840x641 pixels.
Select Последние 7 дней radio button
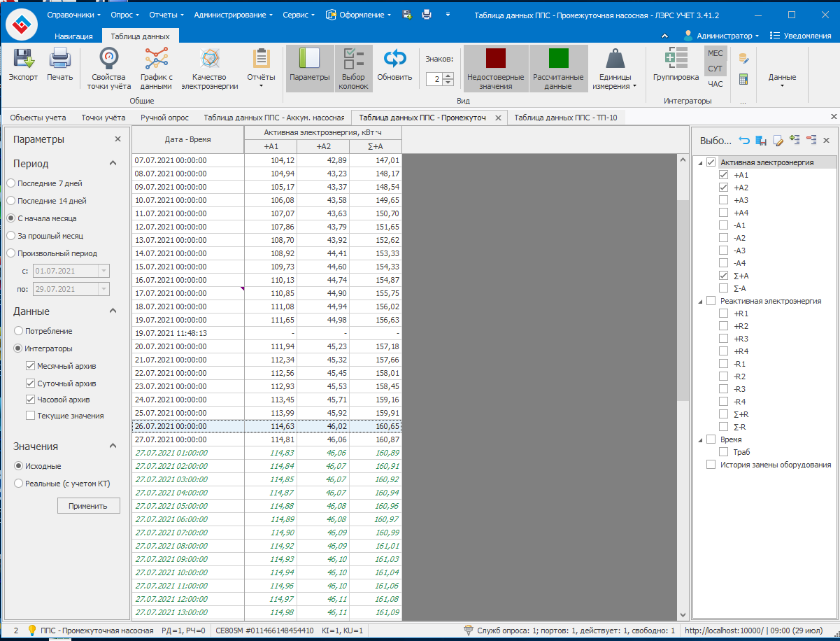(10, 183)
